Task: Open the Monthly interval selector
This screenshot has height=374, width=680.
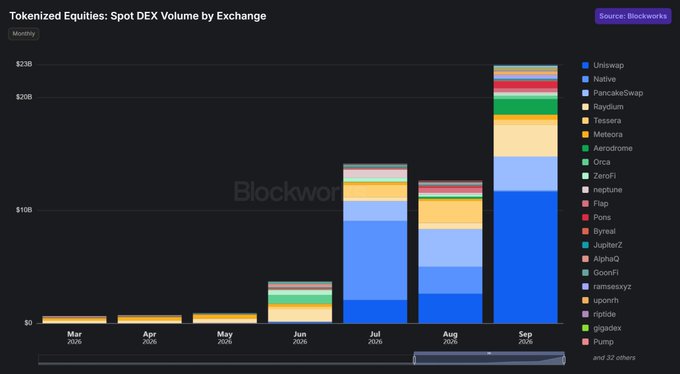Action: pos(24,34)
